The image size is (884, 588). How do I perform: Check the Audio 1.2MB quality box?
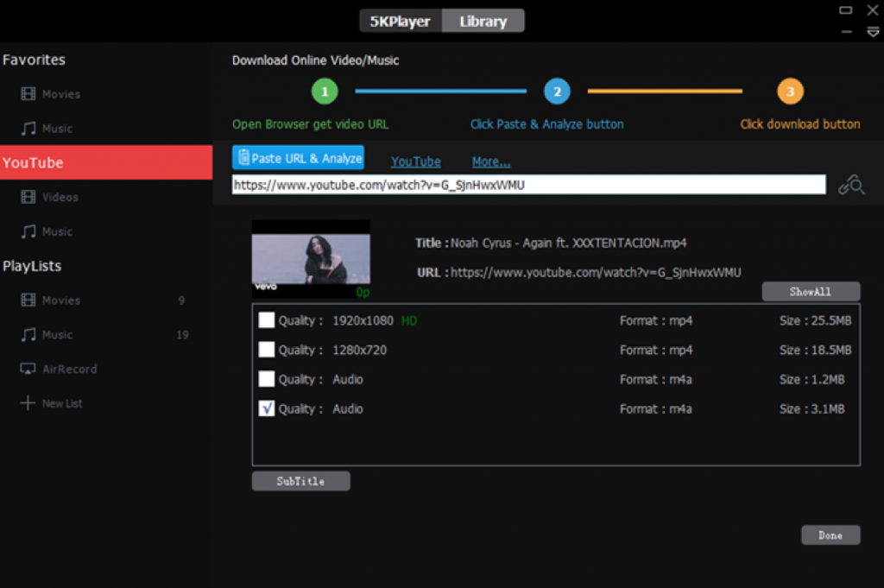267,379
